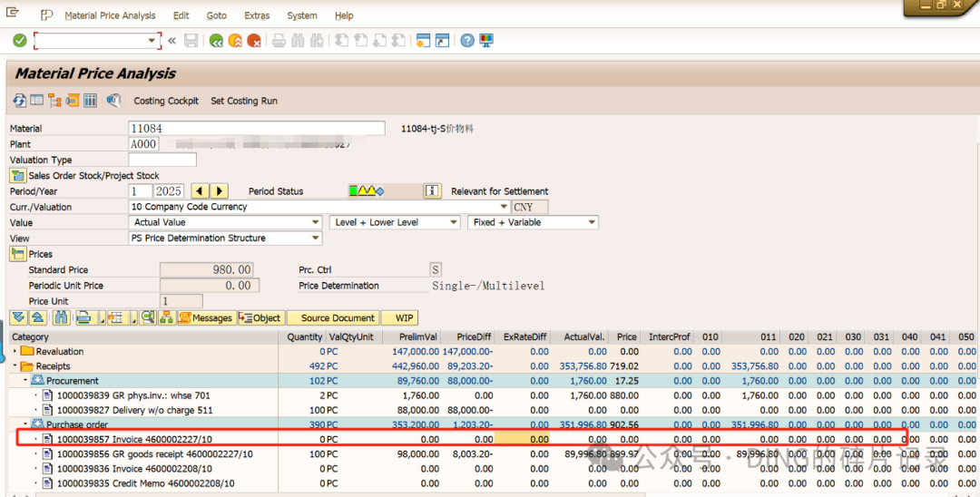980x497 pixels.
Task: Go to previous period with left arrow
Action: [200, 191]
